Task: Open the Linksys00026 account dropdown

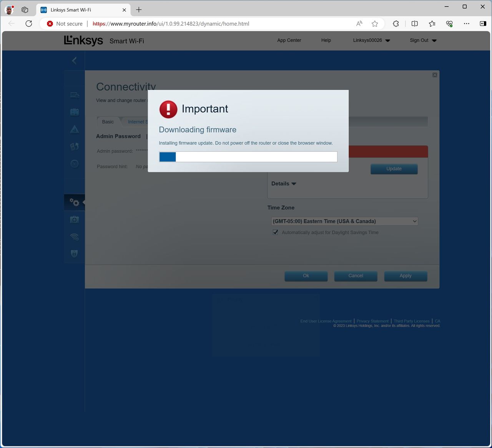Action: (x=371, y=40)
